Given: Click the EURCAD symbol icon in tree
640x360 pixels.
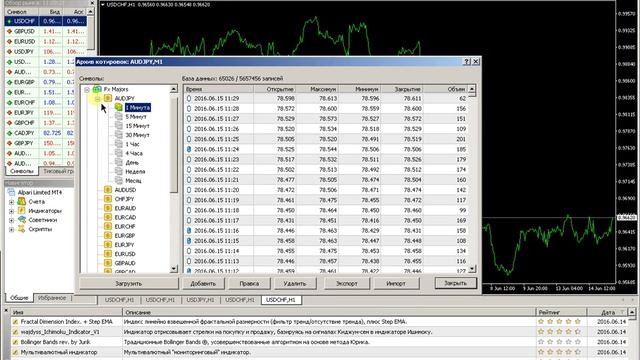Looking at the screenshot, I should click(x=108, y=217).
